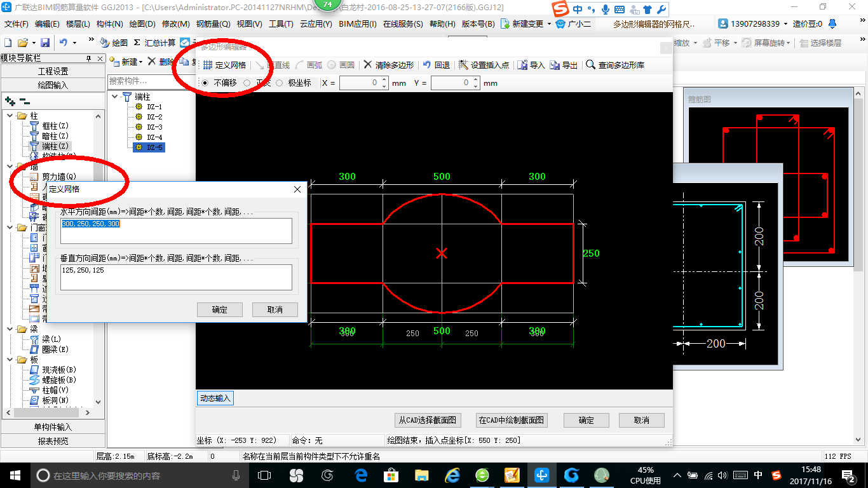Click 清除多边形 clear polygon tool
This screenshot has height=488, width=868.
tap(389, 65)
